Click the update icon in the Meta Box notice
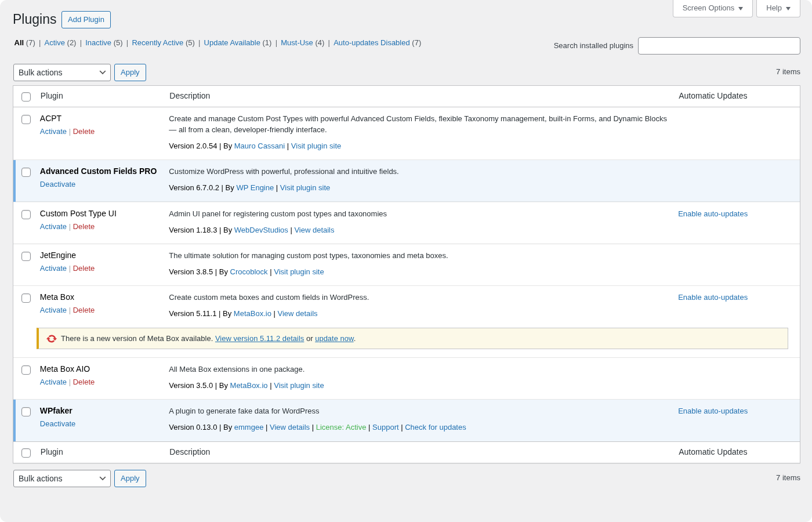The width and height of the screenshot is (812, 522). click(51, 338)
